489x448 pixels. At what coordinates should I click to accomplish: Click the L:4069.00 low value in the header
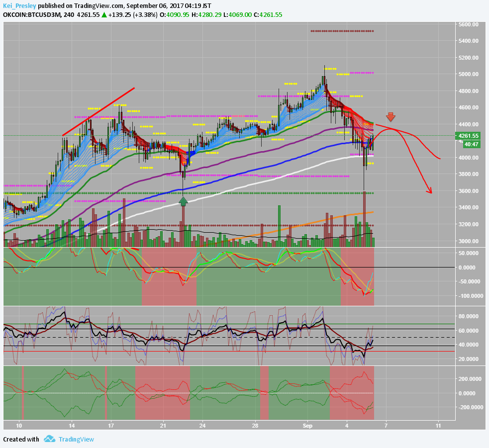pyautogui.click(x=239, y=14)
